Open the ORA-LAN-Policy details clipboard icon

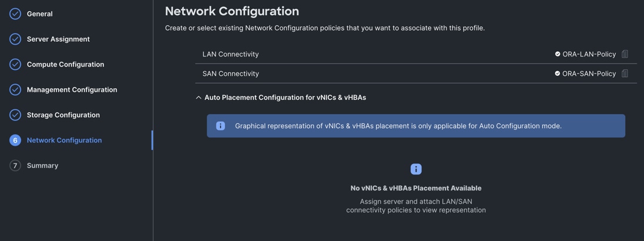625,54
